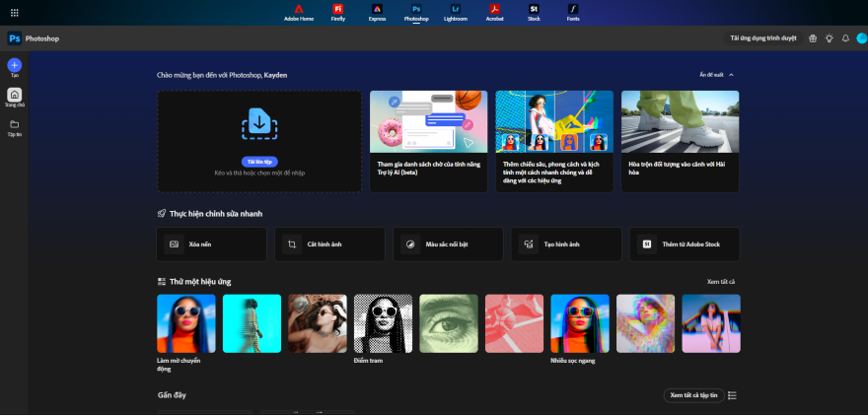Pick the effect thumbnail of woman holding ball
The height and width of the screenshot is (416, 868).
click(318, 323)
